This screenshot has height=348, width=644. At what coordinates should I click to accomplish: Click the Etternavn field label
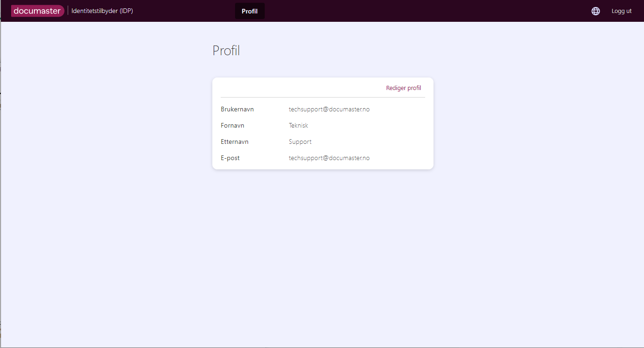click(x=235, y=142)
